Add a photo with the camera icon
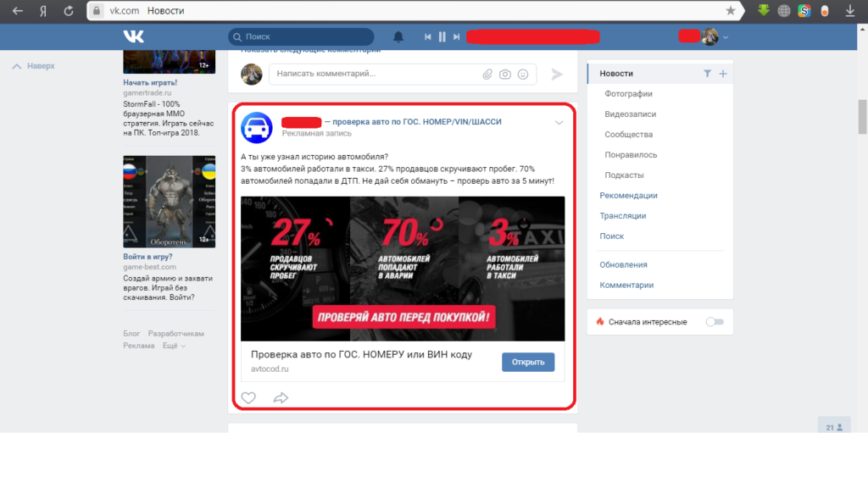Image resolution: width=868 pixels, height=488 pixels. [x=505, y=75]
